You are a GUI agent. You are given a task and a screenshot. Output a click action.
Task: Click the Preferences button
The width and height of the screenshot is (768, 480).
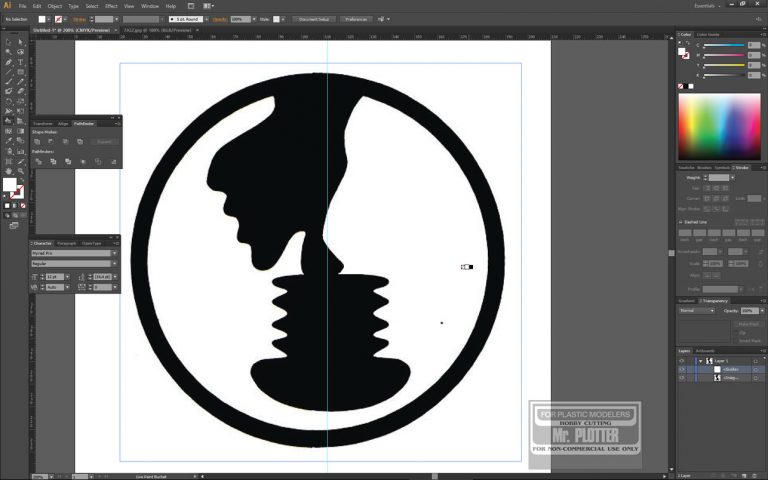point(357,19)
